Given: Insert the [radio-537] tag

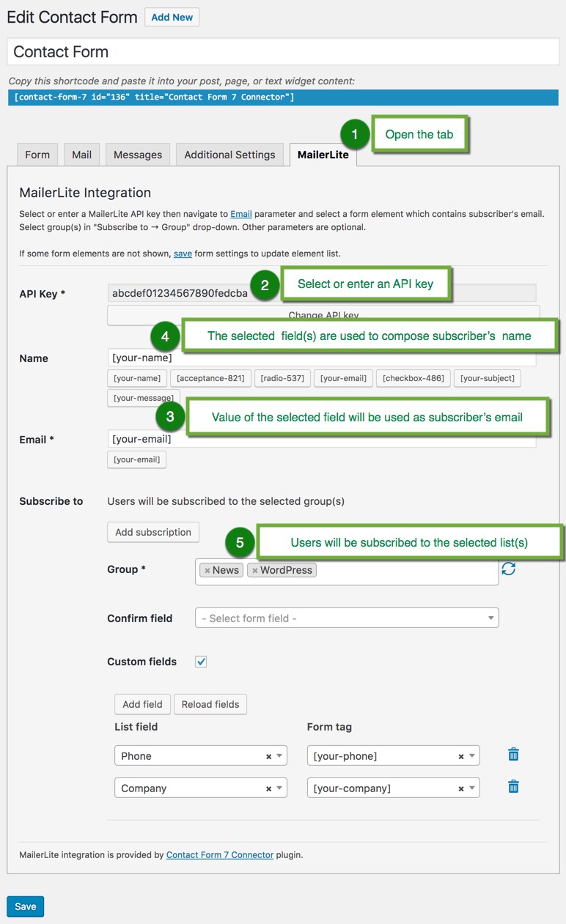Looking at the screenshot, I should [283, 378].
